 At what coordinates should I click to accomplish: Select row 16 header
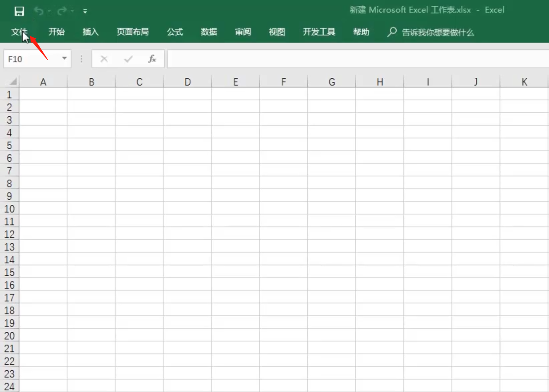coord(9,285)
